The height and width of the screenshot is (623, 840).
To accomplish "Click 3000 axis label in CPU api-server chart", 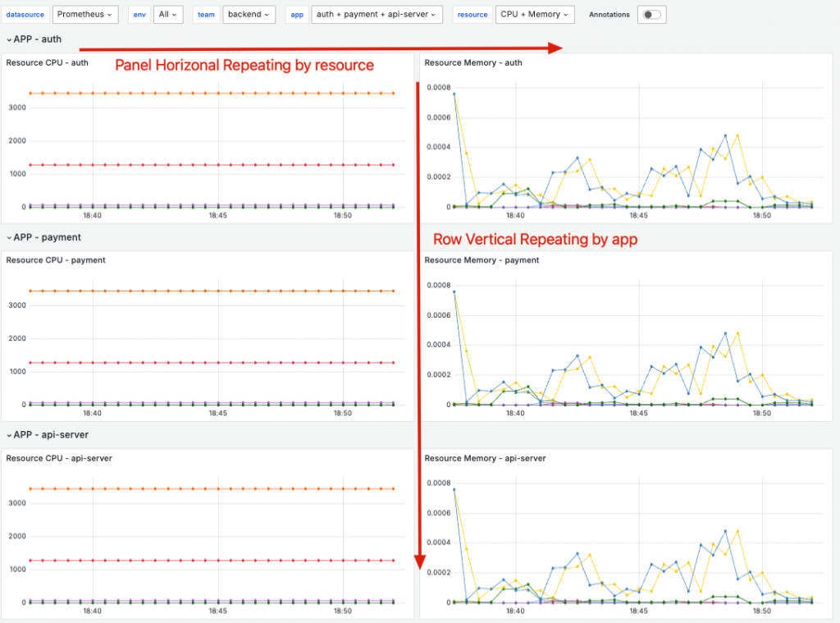I will [x=17, y=503].
